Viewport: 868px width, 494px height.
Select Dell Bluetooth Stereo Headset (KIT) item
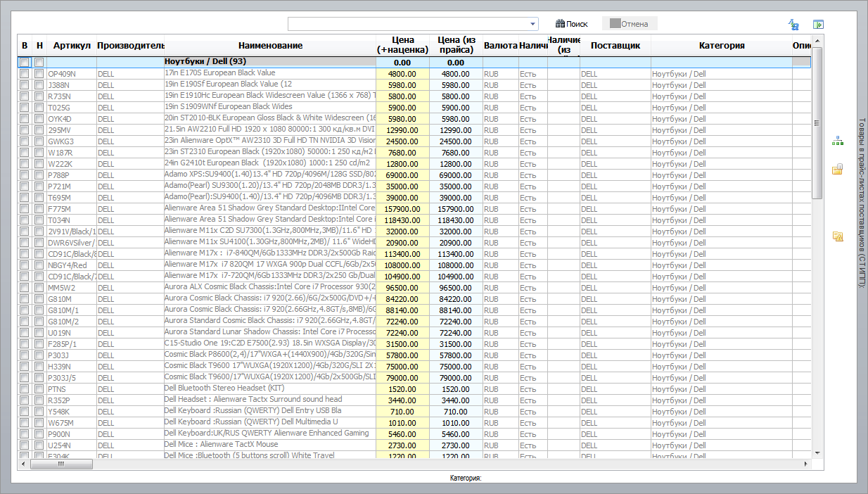click(x=269, y=388)
